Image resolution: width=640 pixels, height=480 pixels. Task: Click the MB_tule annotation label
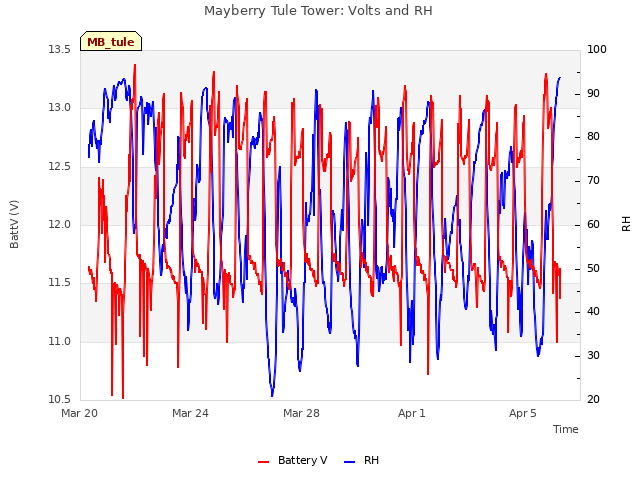point(111,42)
